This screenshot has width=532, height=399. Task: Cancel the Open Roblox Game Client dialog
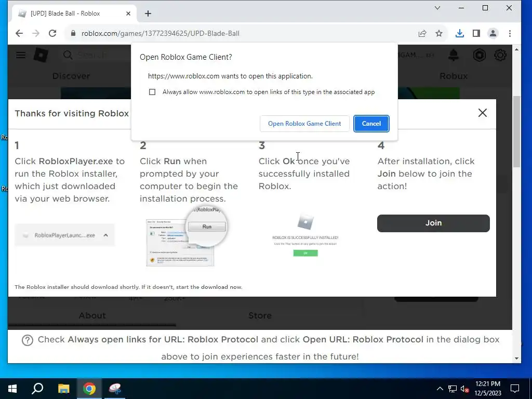tap(371, 124)
